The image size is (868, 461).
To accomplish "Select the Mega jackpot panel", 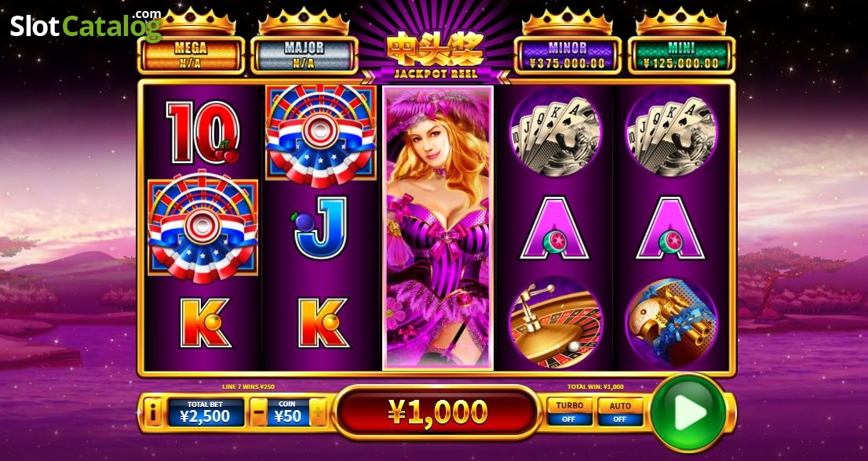I will coord(191,55).
